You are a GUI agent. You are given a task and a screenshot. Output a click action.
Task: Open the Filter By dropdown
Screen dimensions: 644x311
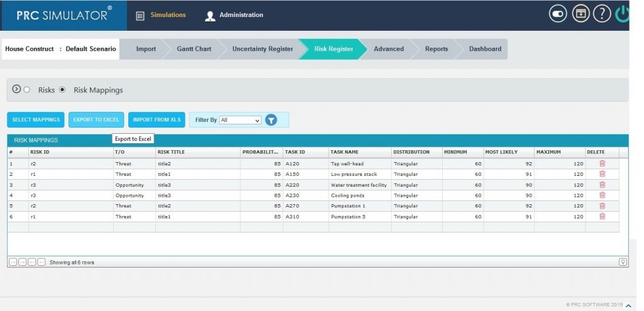point(240,120)
